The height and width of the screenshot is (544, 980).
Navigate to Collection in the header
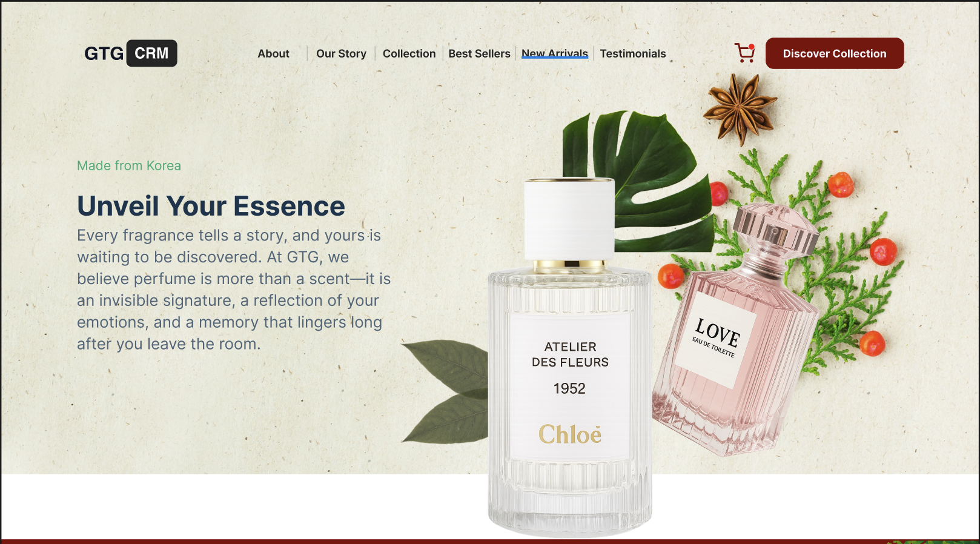pyautogui.click(x=409, y=53)
